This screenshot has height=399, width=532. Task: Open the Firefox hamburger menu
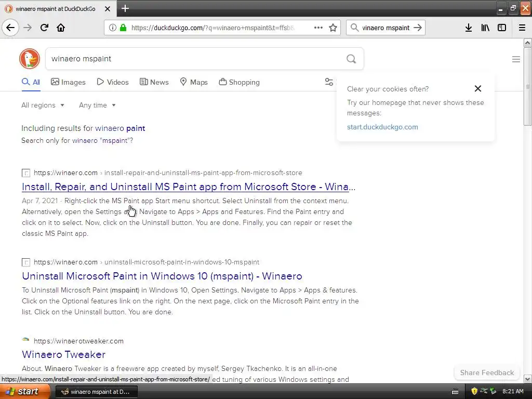(x=522, y=28)
